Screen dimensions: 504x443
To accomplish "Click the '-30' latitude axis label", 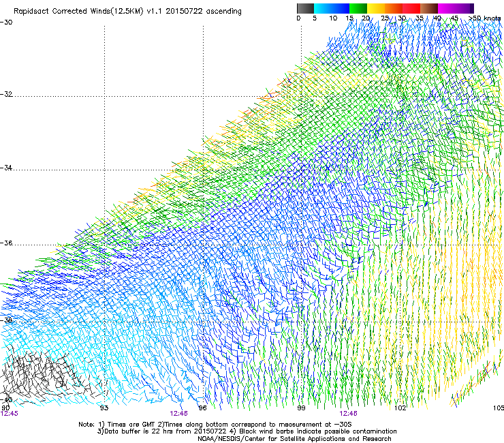I will click(6, 22).
